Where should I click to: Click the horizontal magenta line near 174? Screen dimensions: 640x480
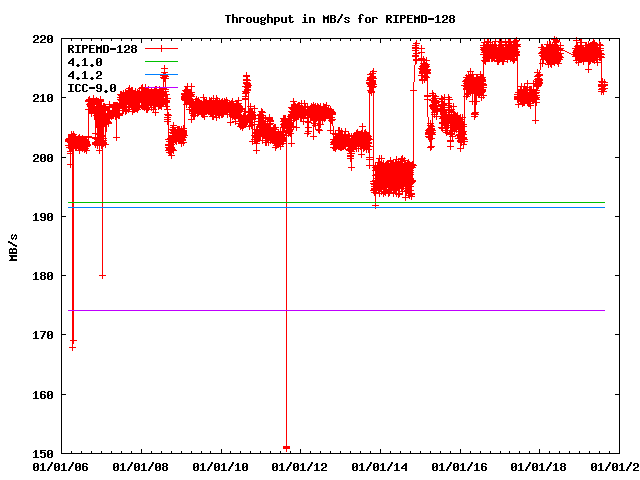coord(400,310)
